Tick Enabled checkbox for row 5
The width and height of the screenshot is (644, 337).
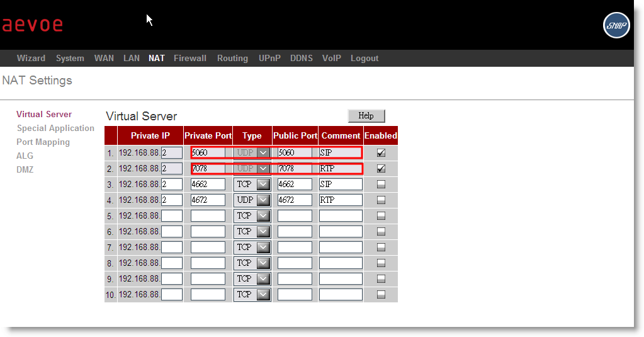(x=381, y=216)
